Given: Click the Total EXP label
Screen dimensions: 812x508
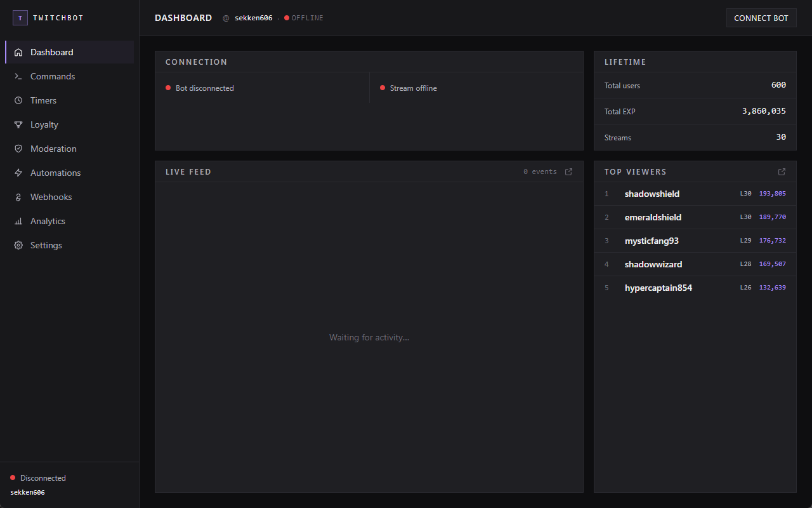Looking at the screenshot, I should (x=620, y=112).
